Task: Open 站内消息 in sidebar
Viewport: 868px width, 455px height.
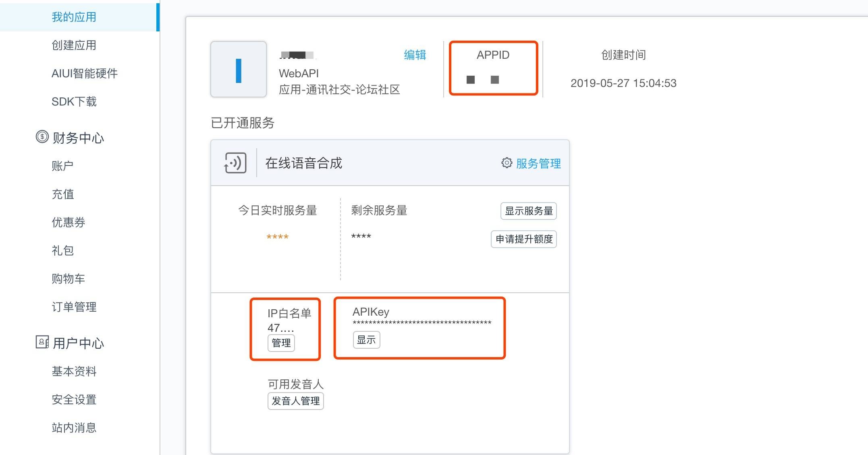Action: click(74, 428)
